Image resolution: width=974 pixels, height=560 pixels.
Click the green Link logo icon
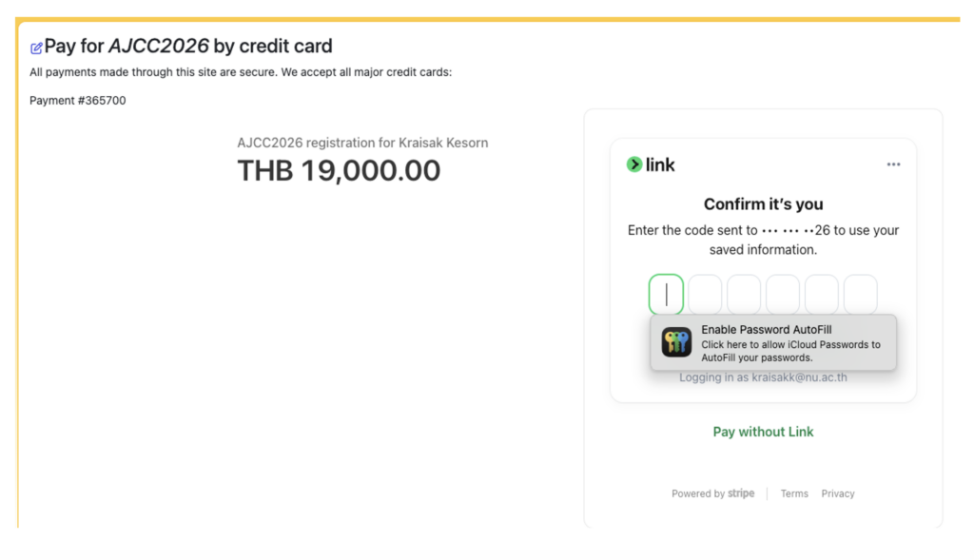tap(634, 164)
